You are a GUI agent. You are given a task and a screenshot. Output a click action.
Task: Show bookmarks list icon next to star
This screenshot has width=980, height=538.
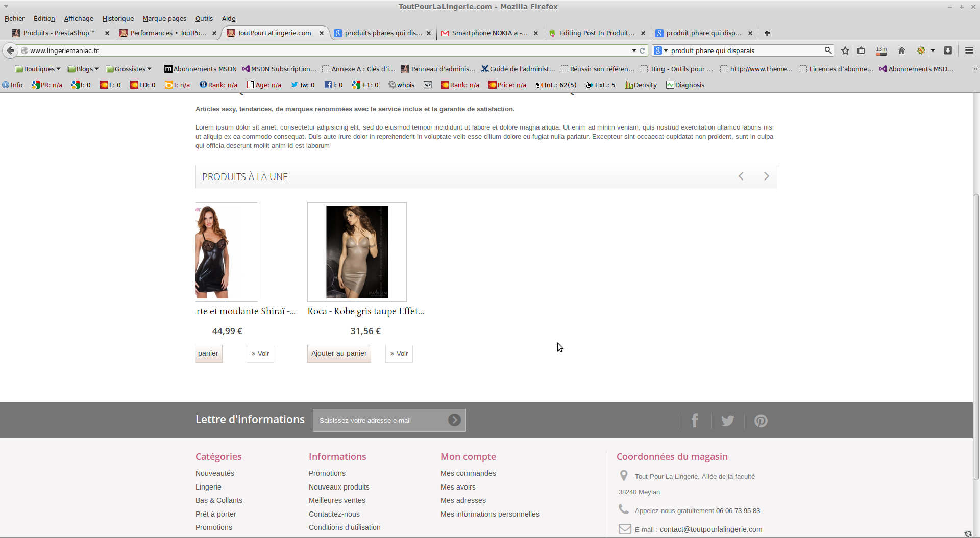click(861, 50)
